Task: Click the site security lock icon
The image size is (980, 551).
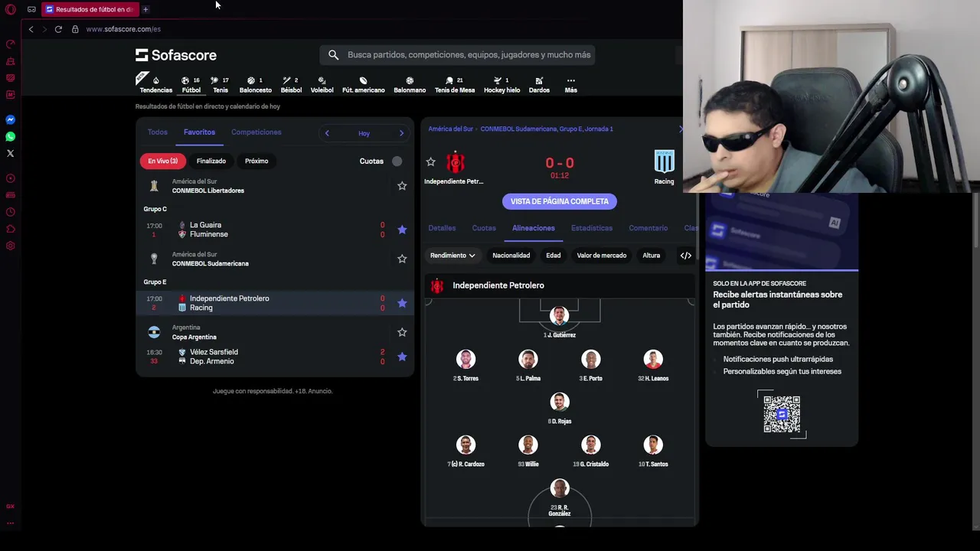Action: coord(75,29)
